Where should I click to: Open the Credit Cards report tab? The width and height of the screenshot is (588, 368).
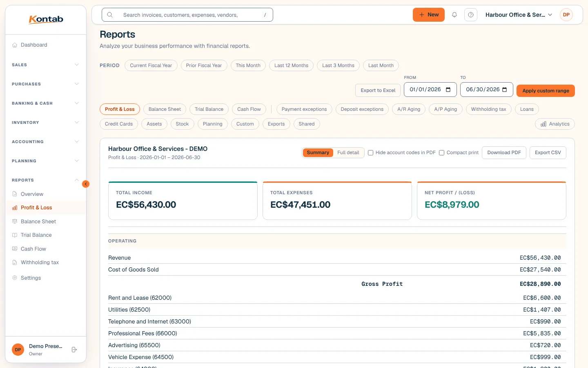tap(119, 124)
